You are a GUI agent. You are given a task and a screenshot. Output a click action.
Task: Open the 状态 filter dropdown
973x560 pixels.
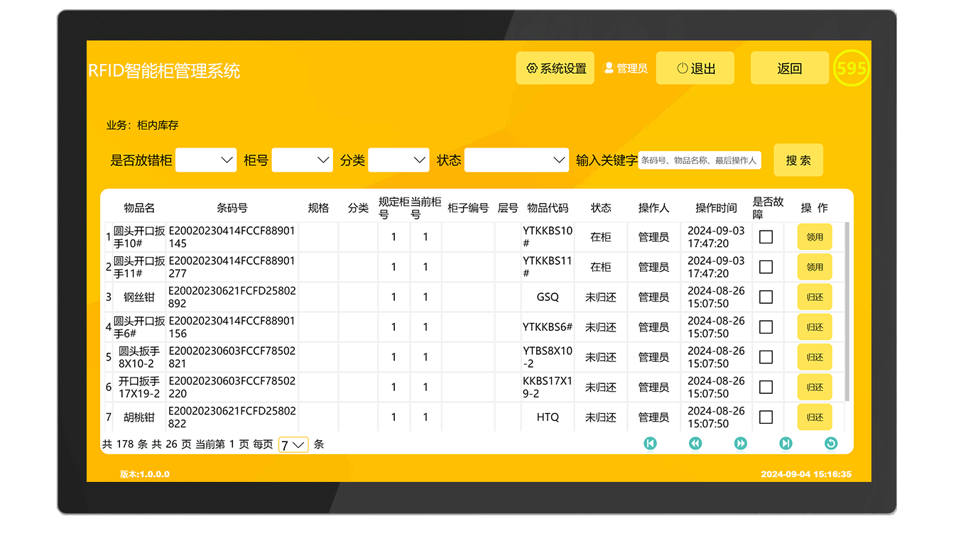[x=516, y=160]
